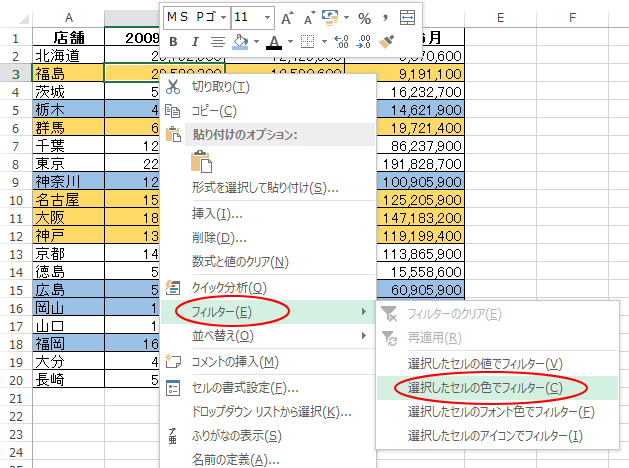The height and width of the screenshot is (468, 629).
Task: Select column E header
Action: click(x=500, y=18)
